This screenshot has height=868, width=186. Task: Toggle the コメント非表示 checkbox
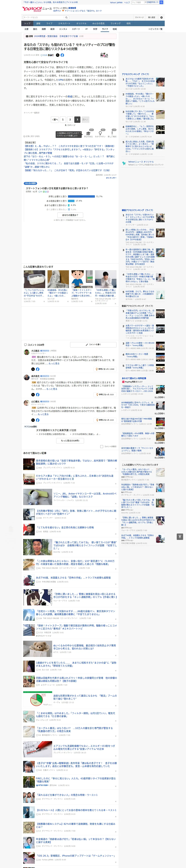point(102,446)
